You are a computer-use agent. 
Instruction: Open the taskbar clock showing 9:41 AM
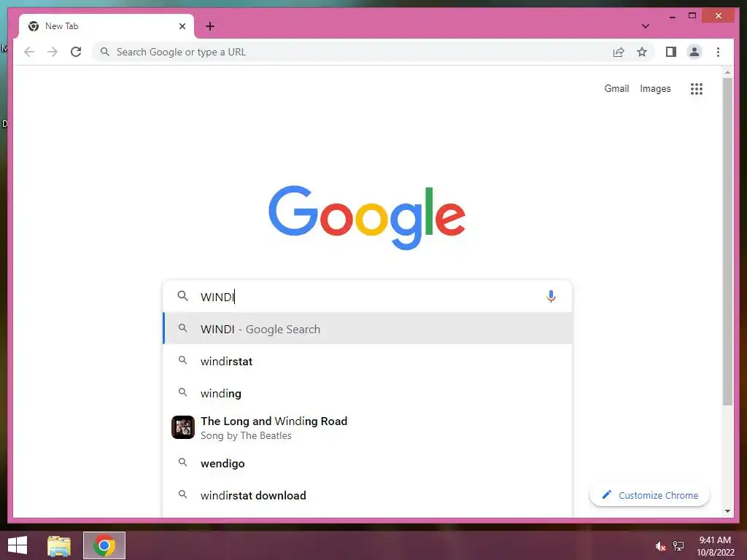click(715, 545)
